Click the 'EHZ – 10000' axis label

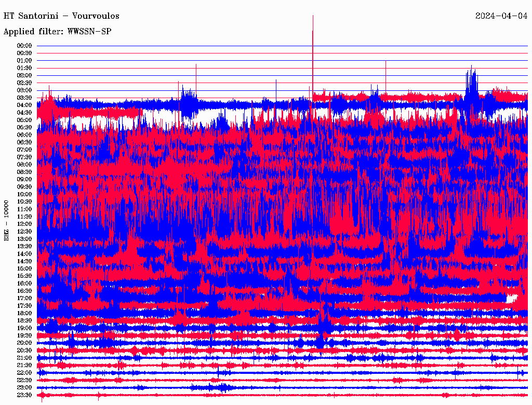pos(6,221)
